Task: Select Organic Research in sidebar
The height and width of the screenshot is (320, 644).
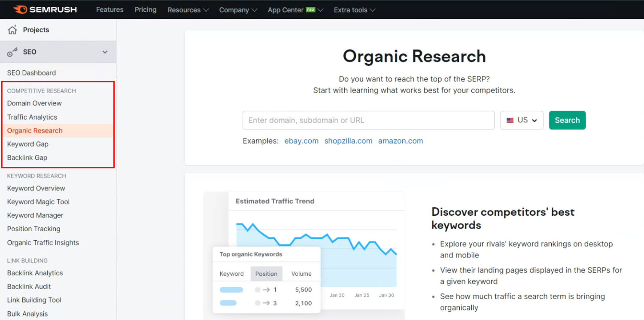Action: [x=35, y=131]
